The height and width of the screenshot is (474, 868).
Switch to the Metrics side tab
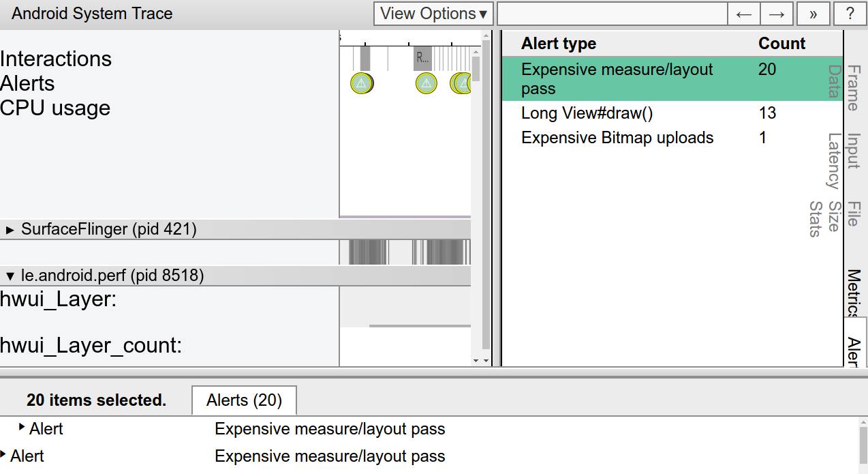(853, 293)
